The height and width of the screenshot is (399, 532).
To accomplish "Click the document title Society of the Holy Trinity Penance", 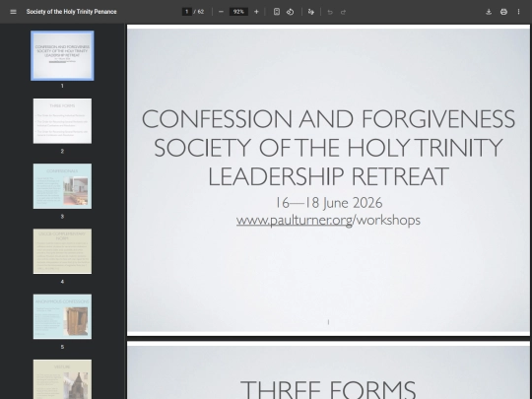I will (x=72, y=12).
